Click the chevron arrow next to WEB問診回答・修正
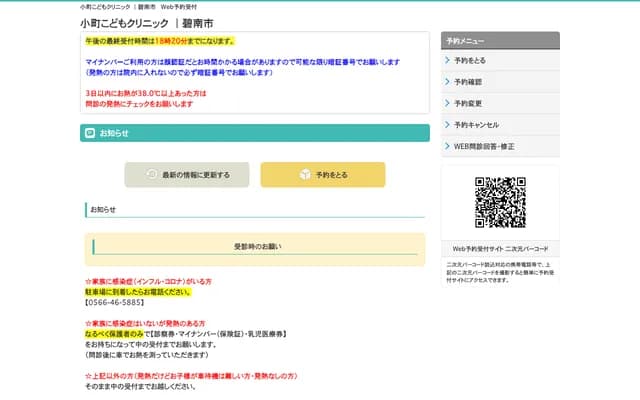This screenshot has height=400, width=640. pos(447,146)
